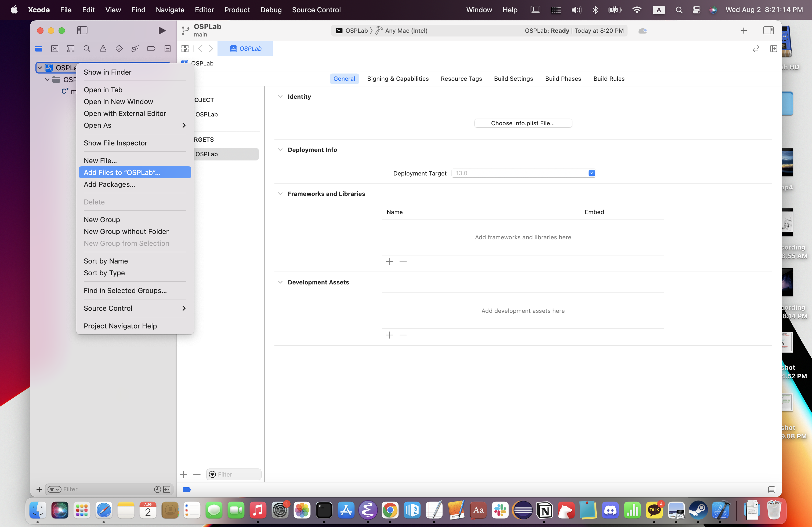The width and height of the screenshot is (812, 527).
Task: Select Add Packages… menu entry
Action: pos(135,184)
